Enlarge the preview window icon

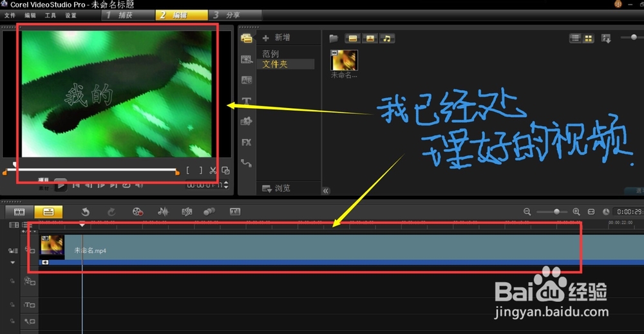click(x=225, y=171)
